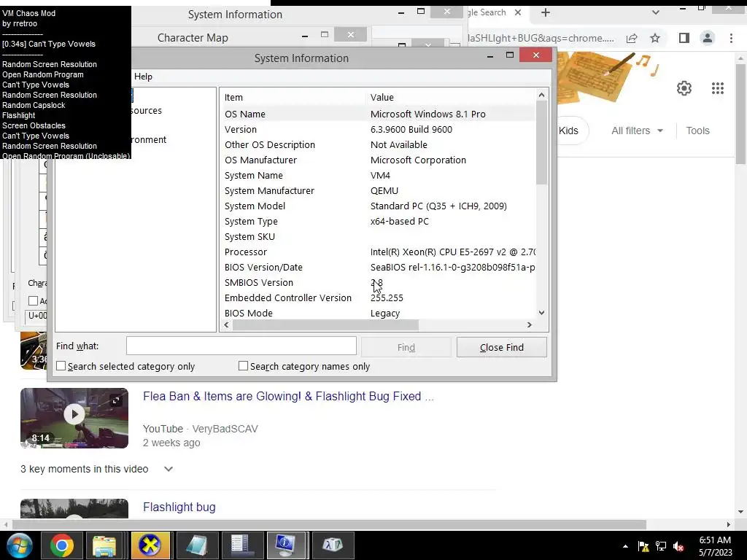Share this page in Chrome

(632, 38)
